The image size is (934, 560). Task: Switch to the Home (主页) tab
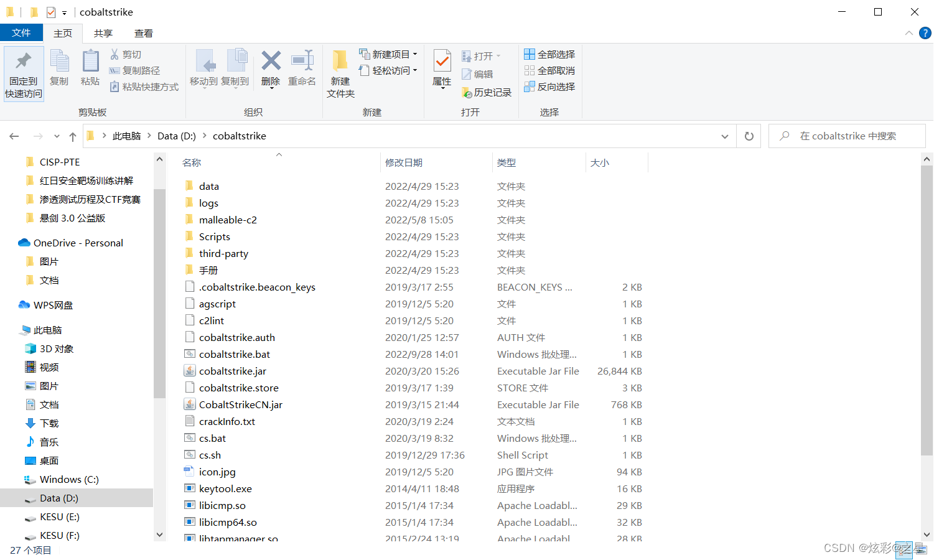tap(63, 34)
